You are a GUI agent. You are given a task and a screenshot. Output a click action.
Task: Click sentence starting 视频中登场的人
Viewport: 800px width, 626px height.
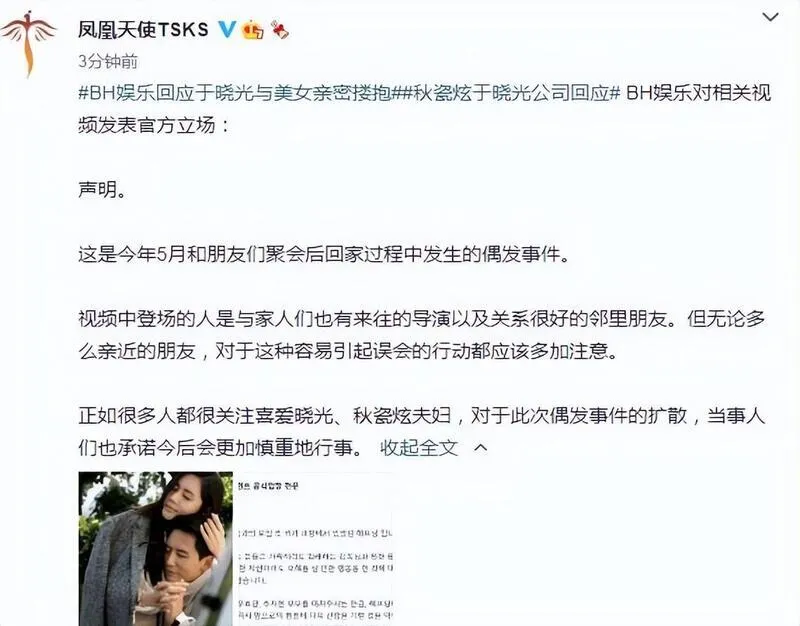click(379, 319)
